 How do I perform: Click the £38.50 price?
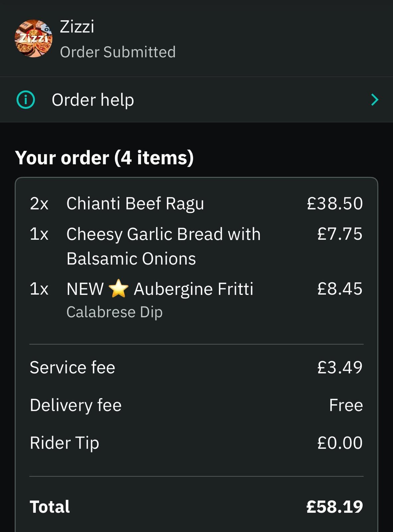pos(335,203)
